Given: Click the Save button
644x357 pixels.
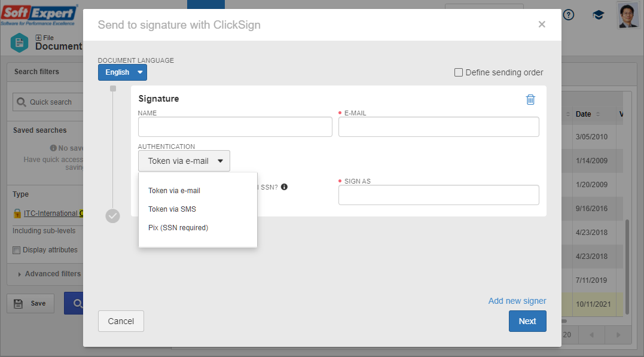Looking at the screenshot, I should (30, 304).
